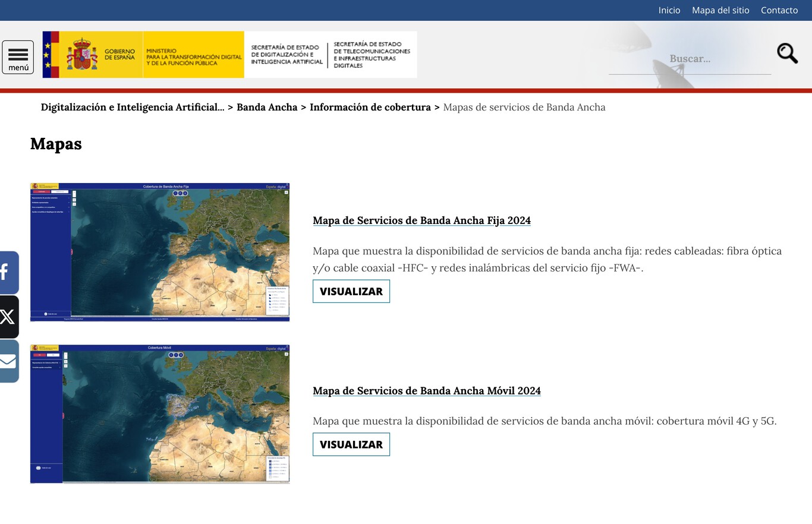
Task: Open the Contacto page
Action: click(x=779, y=10)
